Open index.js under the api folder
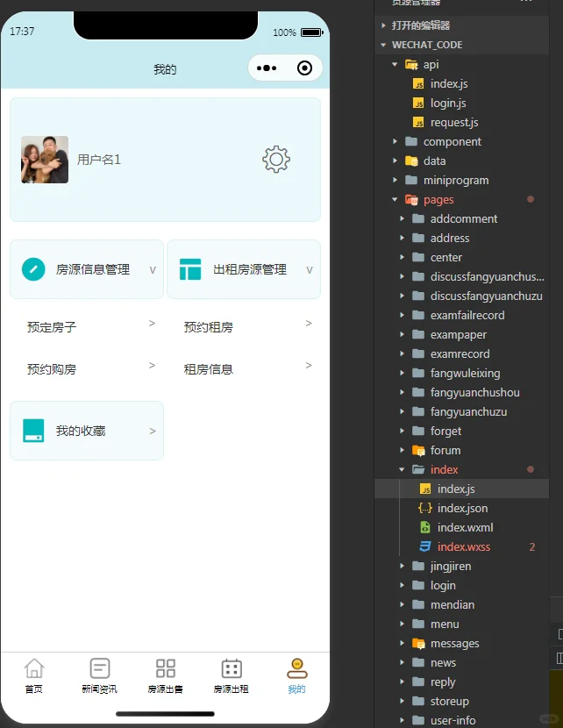The height and width of the screenshot is (728, 563). [461, 83]
